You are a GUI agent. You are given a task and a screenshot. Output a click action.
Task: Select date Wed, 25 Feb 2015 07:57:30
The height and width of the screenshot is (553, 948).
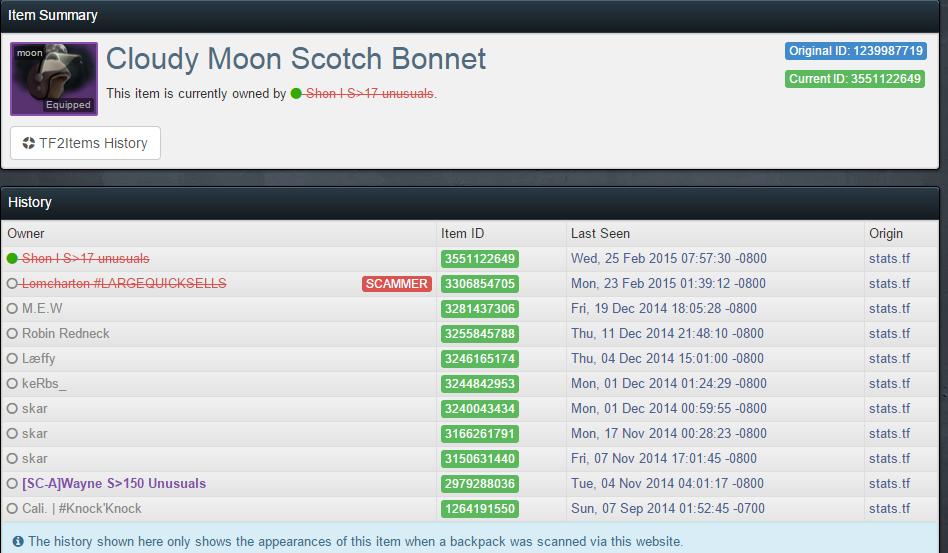click(669, 259)
